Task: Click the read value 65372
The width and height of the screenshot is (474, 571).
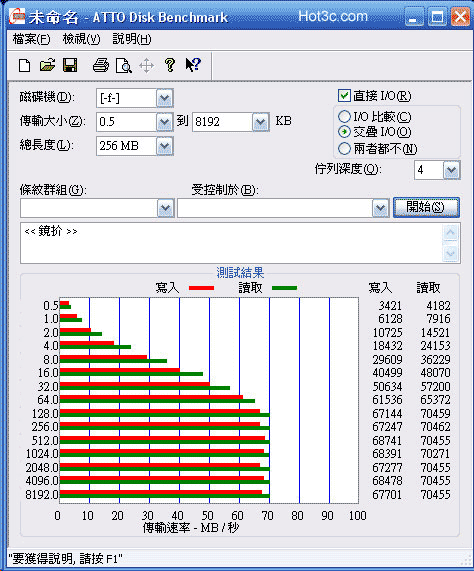Action: pyautogui.click(x=435, y=400)
